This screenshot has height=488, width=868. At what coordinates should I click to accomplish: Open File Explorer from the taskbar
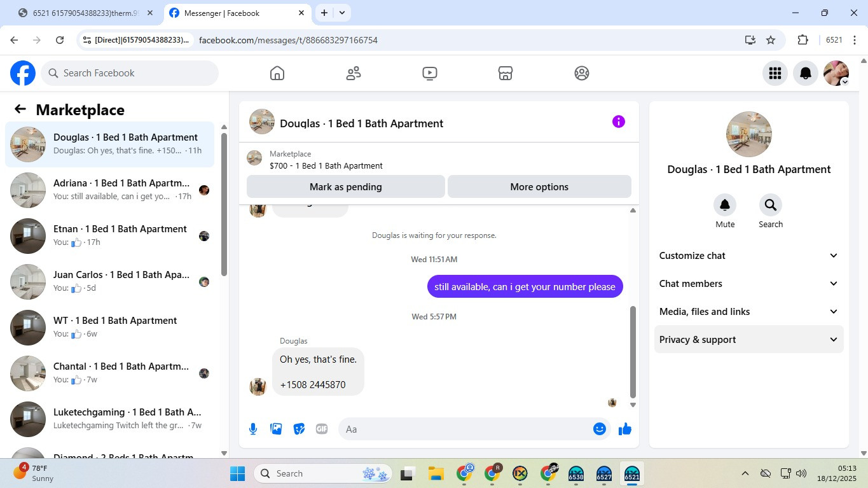pos(436,473)
